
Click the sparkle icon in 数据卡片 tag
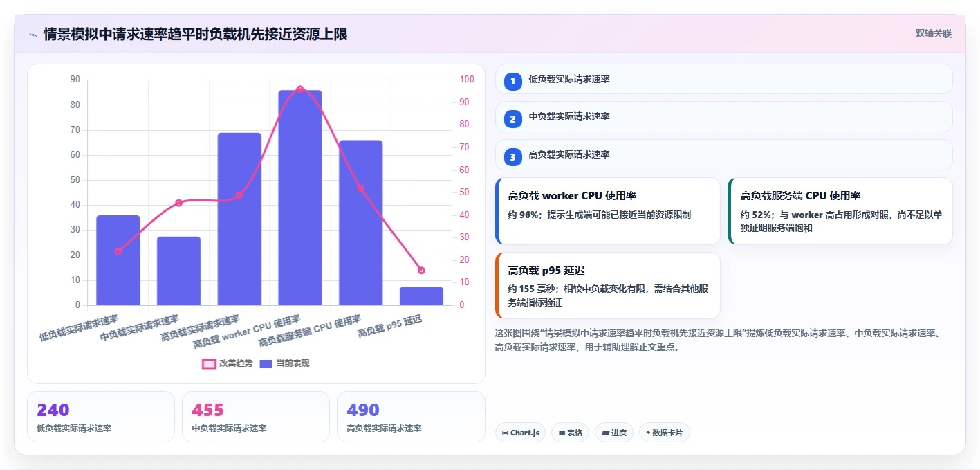pos(648,433)
